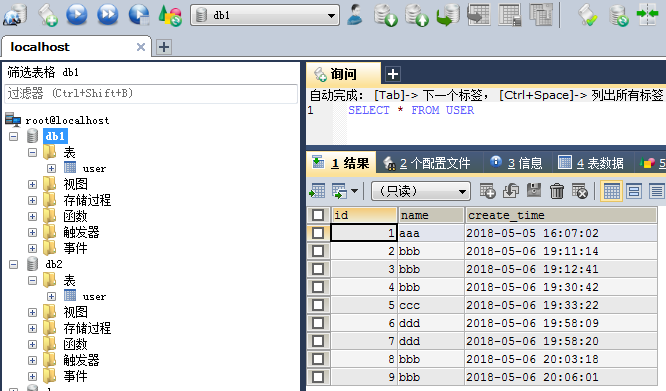Click the Execute Query play icon
666x391 pixels.
(x=76, y=15)
